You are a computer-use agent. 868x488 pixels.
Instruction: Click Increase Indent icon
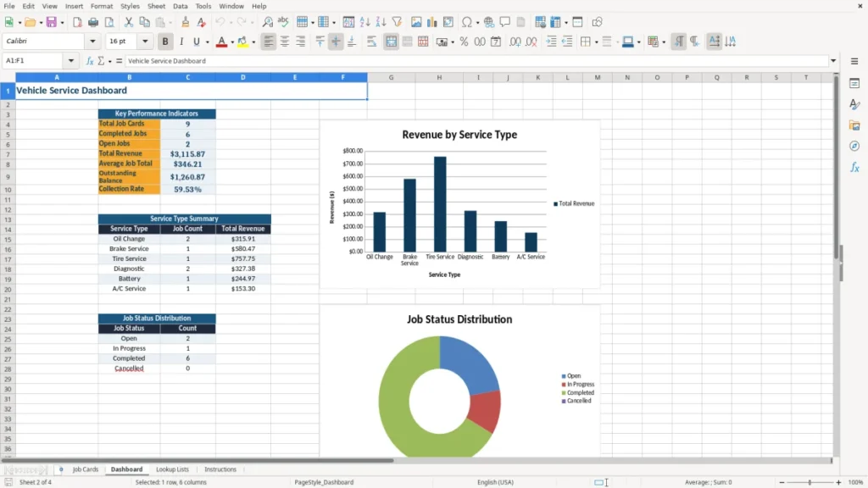click(x=551, y=42)
